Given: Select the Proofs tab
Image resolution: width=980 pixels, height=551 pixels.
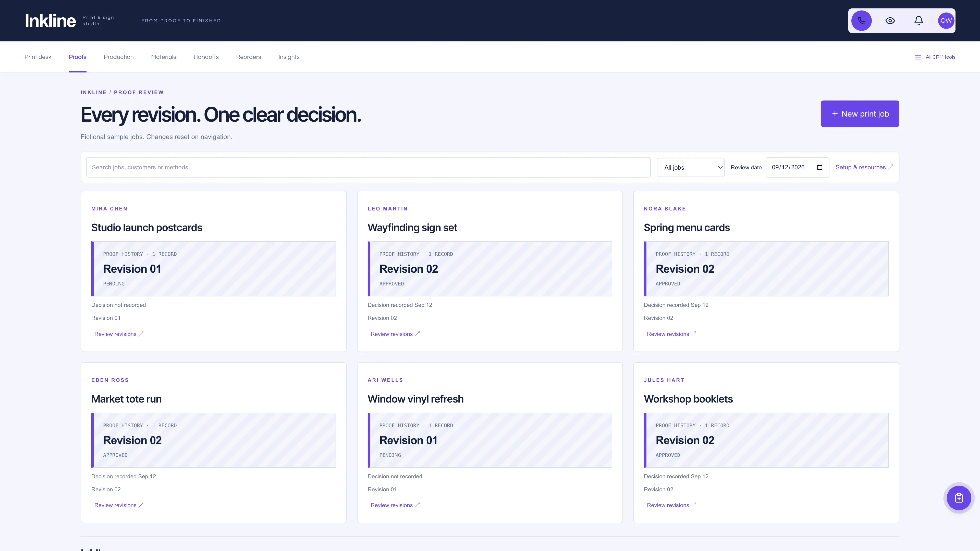Looking at the screenshot, I should pyautogui.click(x=78, y=57).
